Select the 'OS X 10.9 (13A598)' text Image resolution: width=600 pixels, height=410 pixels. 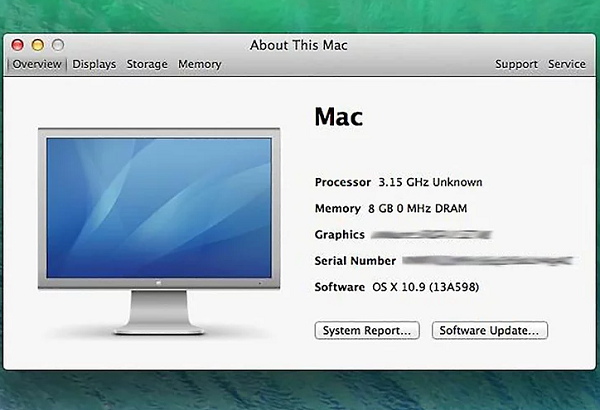pyautogui.click(x=426, y=287)
